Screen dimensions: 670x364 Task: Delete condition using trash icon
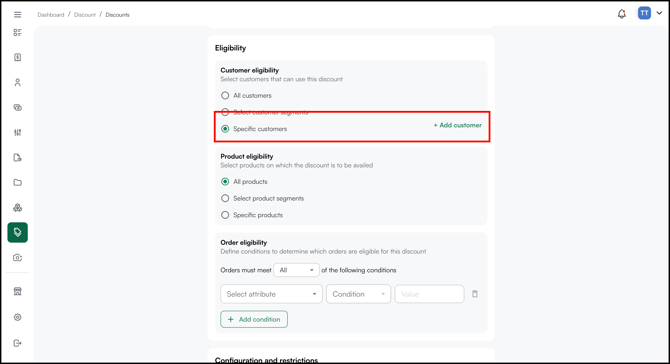click(475, 294)
